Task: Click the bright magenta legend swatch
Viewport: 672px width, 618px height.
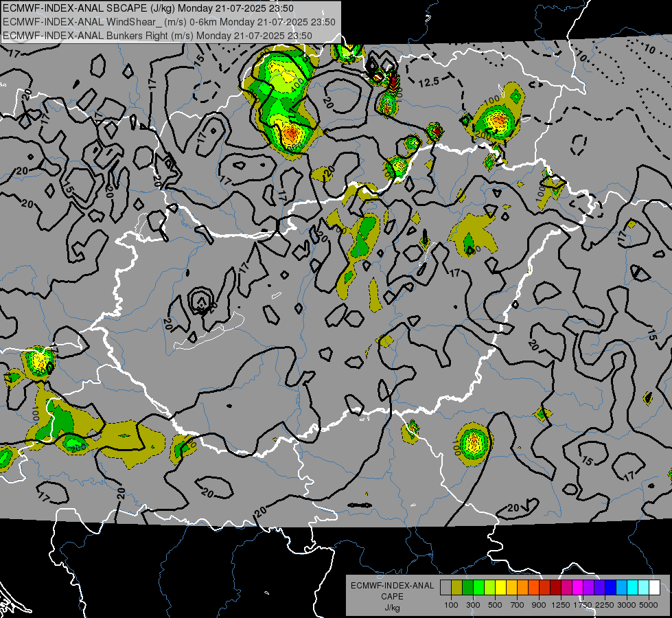Action: pyautogui.click(x=578, y=587)
